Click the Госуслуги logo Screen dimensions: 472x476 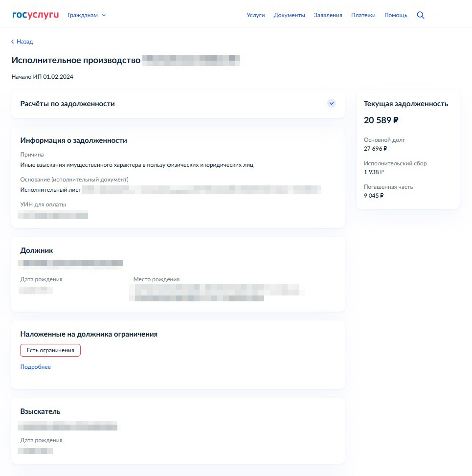click(x=36, y=15)
